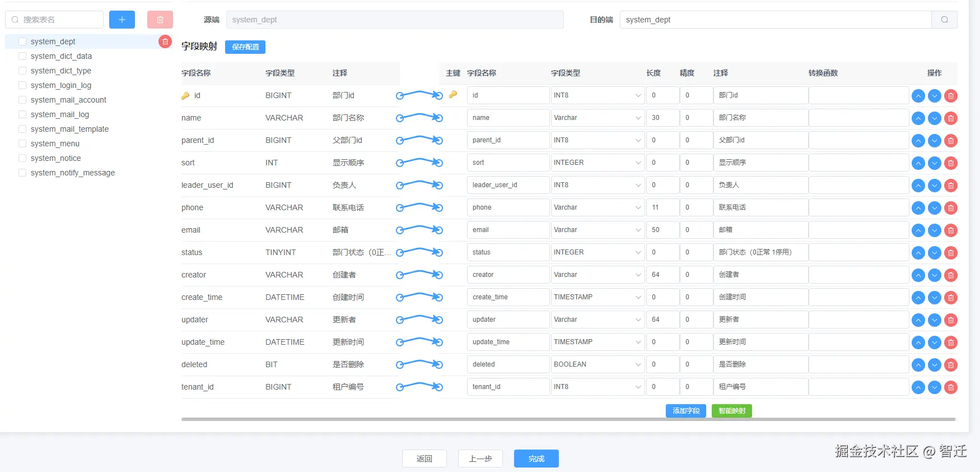The width and height of the screenshot is (980, 472).
Task: Click the destination system_dept input field
Action: coord(776,20)
